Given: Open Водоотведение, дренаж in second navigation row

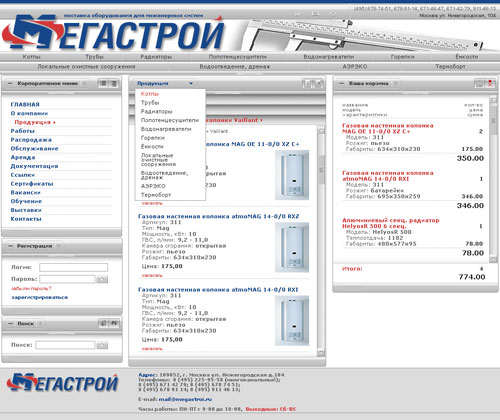Looking at the screenshot, I should click(235, 67).
